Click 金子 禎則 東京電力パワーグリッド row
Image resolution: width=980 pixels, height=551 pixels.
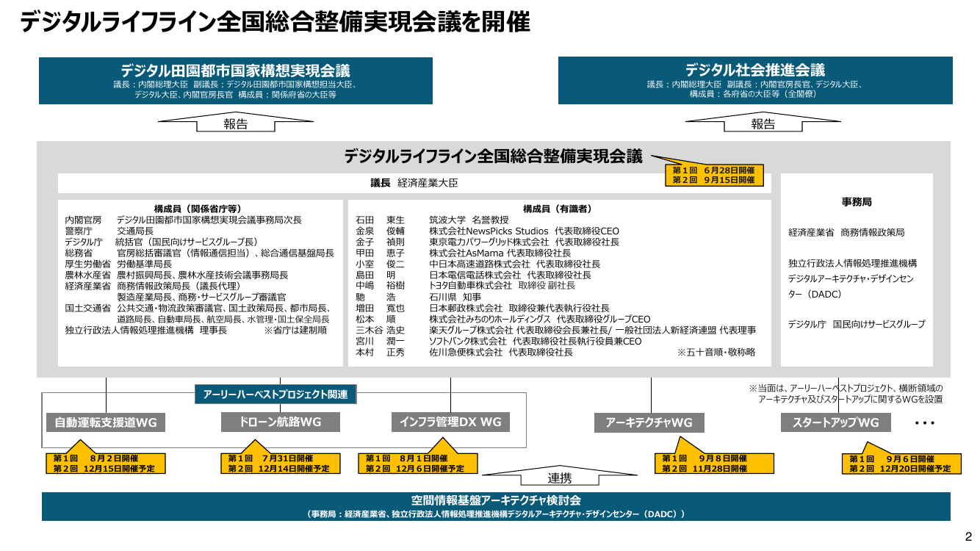(x=487, y=242)
